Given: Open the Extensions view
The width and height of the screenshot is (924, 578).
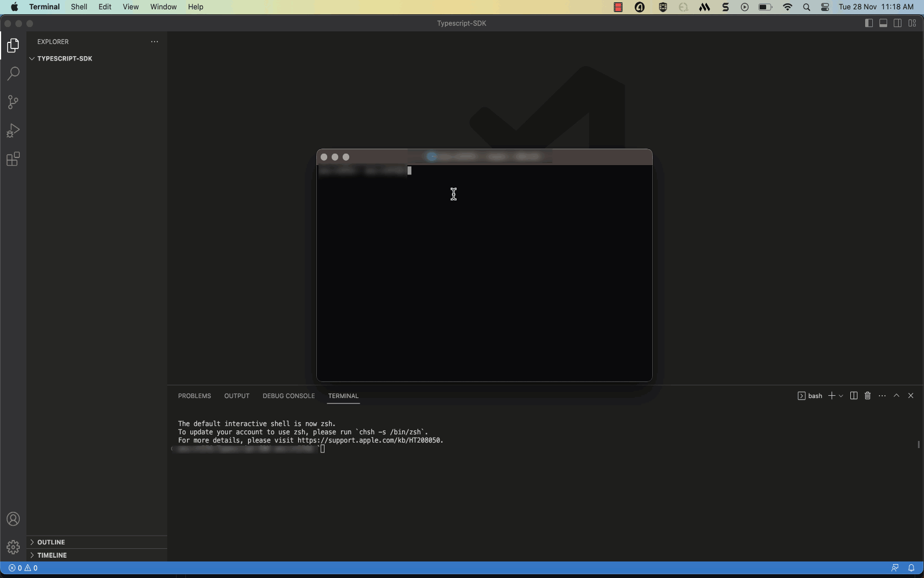Looking at the screenshot, I should (x=13, y=160).
